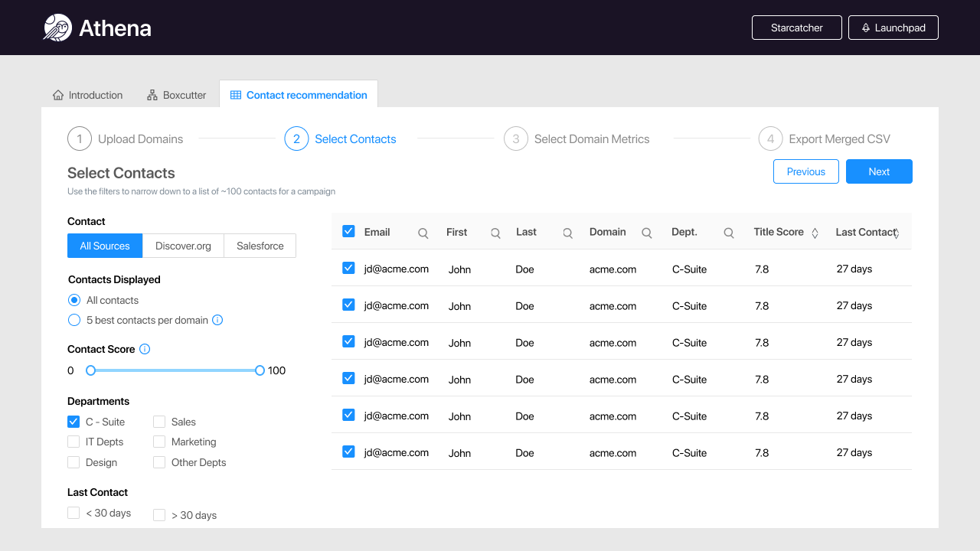Click the Contact Score maximum slider handle
Viewport: 980px width, 551px height.
tap(260, 370)
